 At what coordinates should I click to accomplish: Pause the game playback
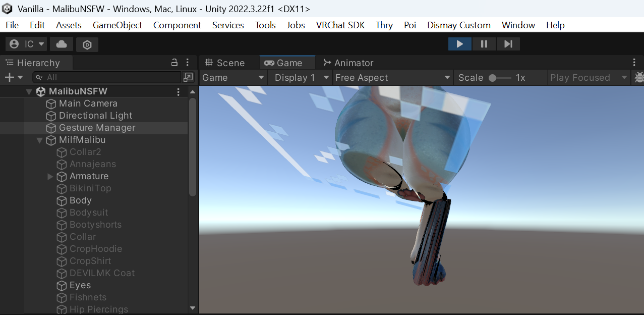pyautogui.click(x=484, y=44)
